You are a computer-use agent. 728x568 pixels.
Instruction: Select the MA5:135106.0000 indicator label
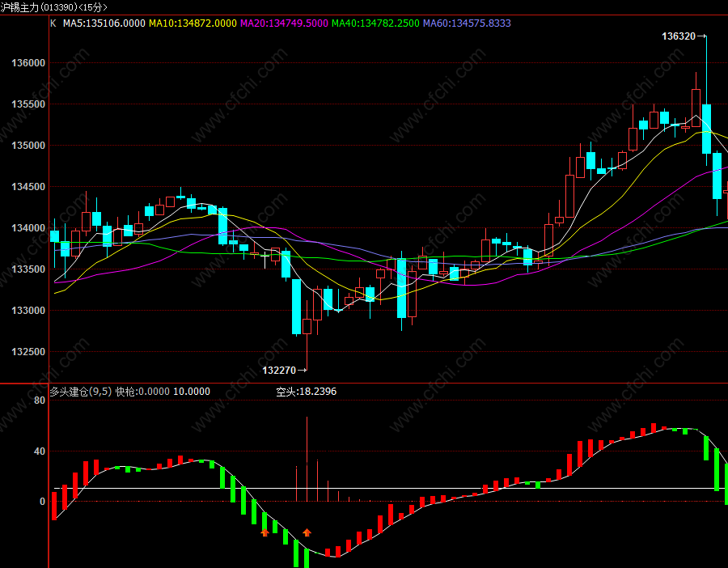tap(104, 23)
